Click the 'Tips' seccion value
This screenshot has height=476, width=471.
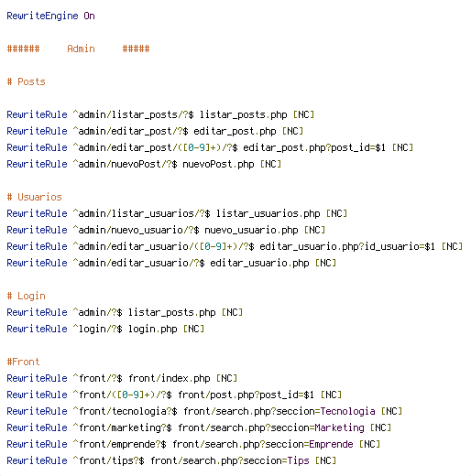[298, 460]
